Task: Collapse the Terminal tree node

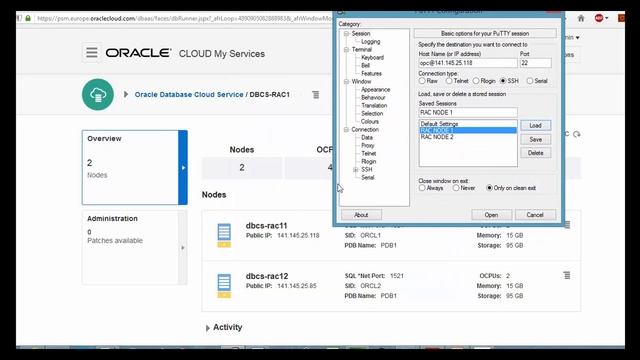Action: (x=346, y=49)
